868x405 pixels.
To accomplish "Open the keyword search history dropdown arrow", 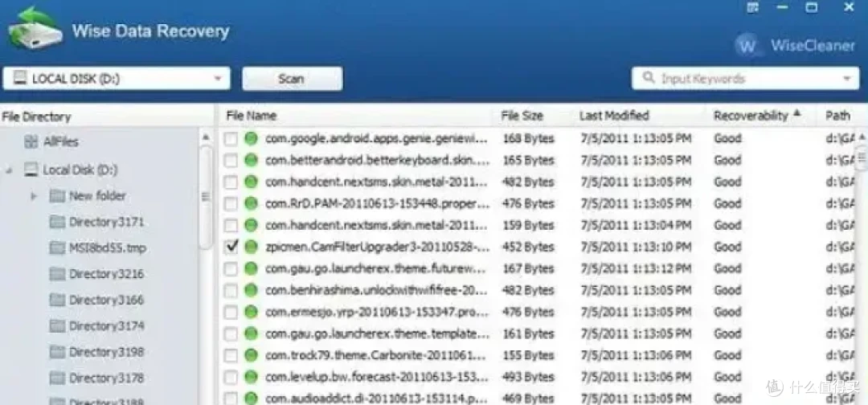I will click(x=847, y=79).
